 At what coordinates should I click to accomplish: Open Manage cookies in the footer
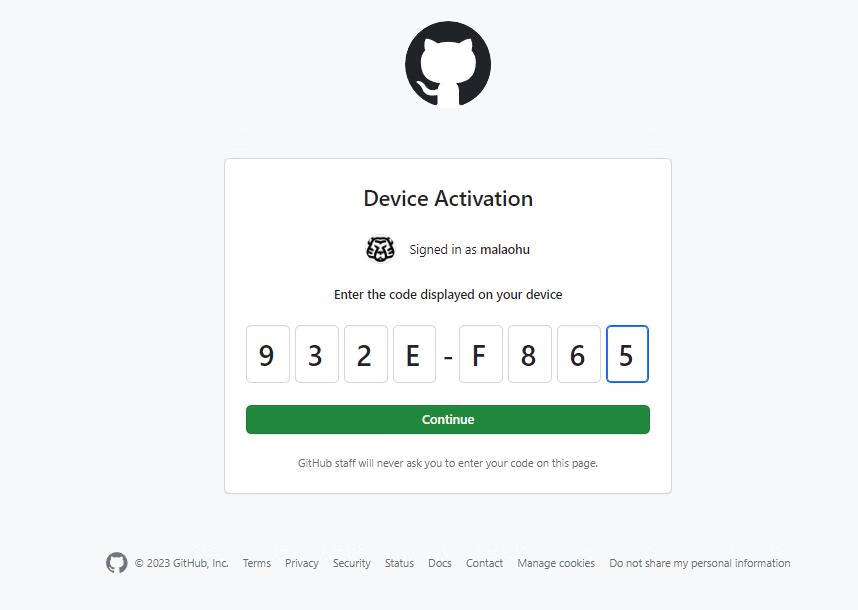(x=556, y=563)
